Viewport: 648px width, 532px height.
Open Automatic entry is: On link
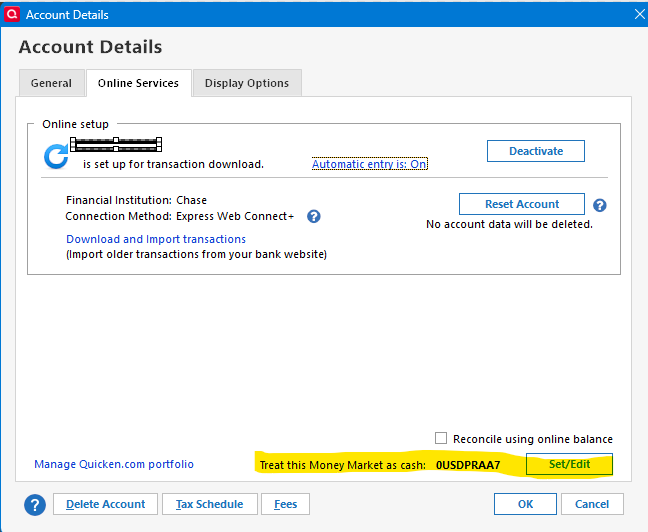369,164
